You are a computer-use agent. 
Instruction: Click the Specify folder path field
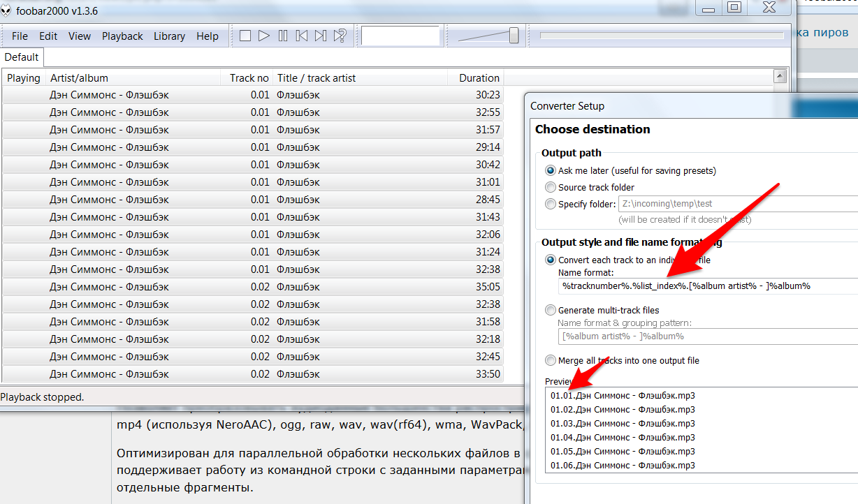click(x=738, y=204)
